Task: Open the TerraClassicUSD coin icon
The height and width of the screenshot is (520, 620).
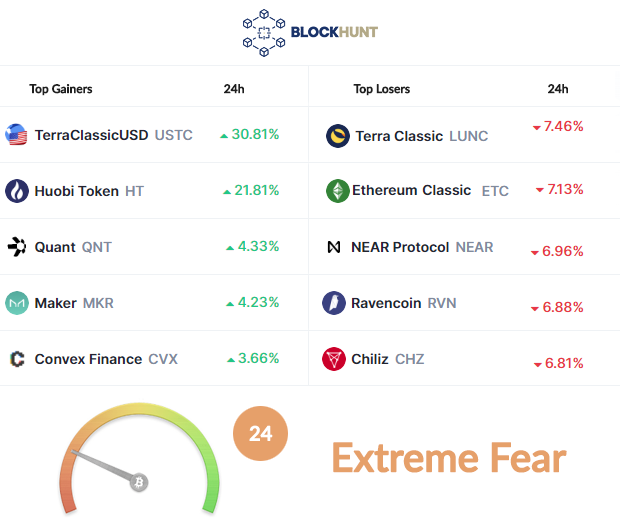Action: (x=16, y=134)
